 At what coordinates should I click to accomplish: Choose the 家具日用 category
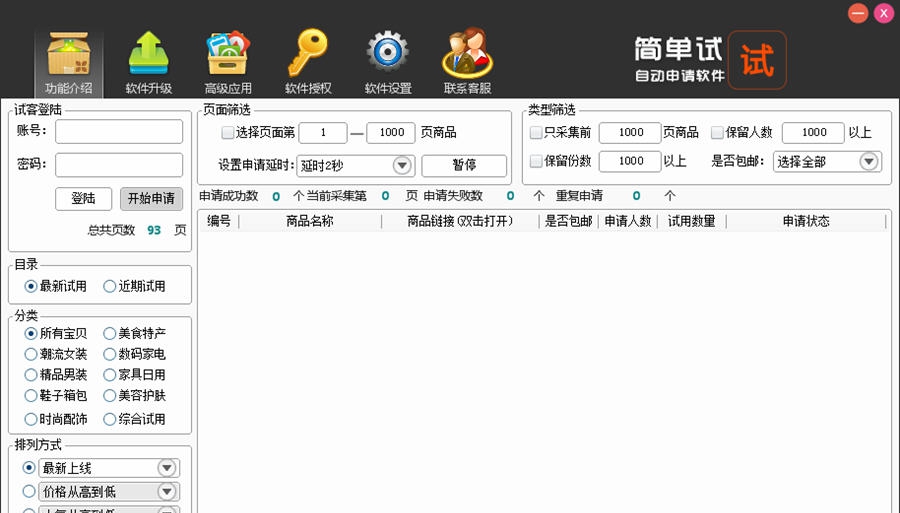(110, 375)
